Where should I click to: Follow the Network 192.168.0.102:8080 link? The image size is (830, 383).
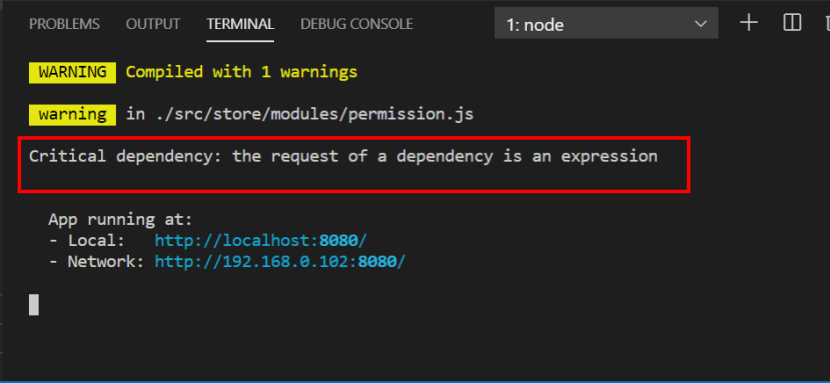(x=280, y=261)
